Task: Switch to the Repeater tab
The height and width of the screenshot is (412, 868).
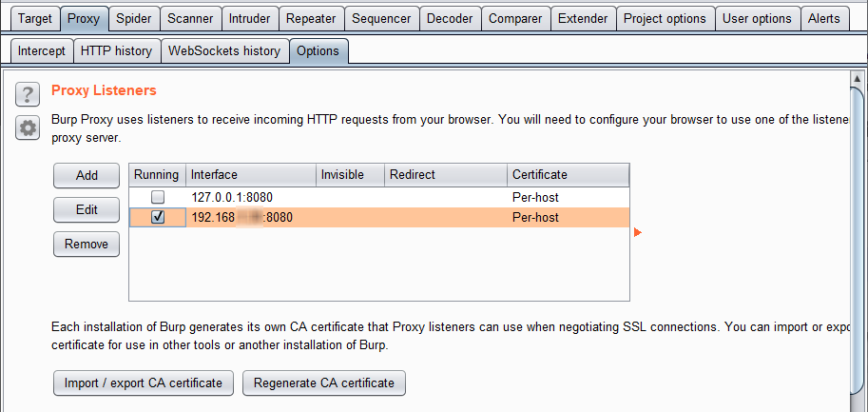Action: [311, 18]
